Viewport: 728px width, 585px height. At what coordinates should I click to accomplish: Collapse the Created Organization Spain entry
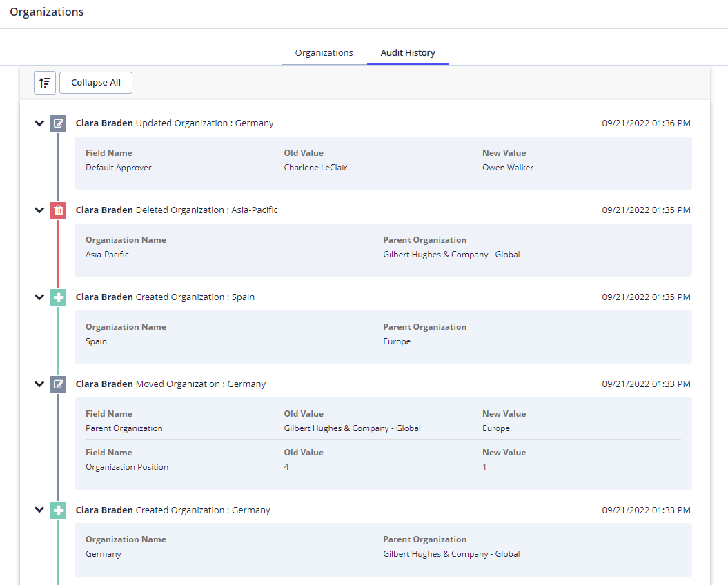[39, 297]
